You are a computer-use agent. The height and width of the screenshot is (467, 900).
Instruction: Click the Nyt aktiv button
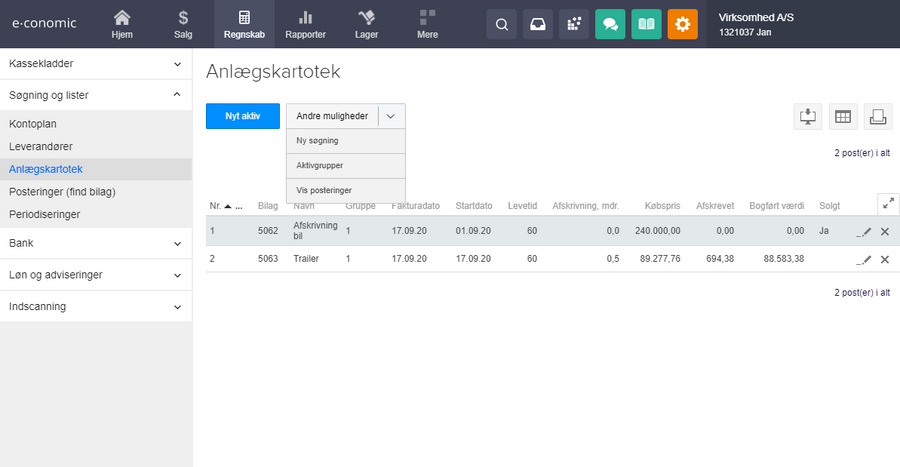point(242,116)
